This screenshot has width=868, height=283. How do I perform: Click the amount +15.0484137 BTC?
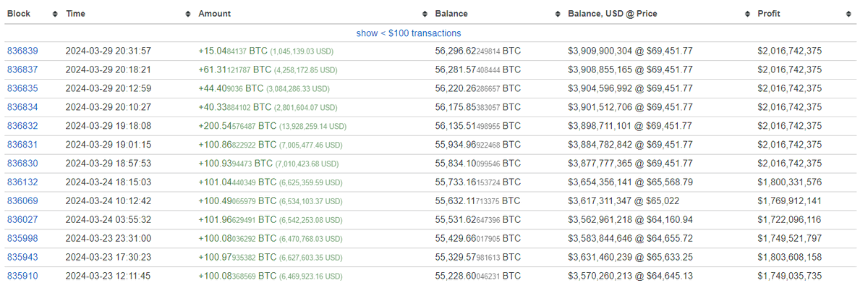coord(233,51)
